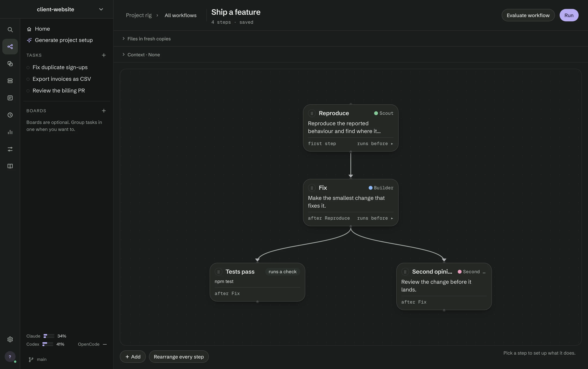Open the Review the billing PR task
This screenshot has width=588, height=369.
[x=59, y=91]
